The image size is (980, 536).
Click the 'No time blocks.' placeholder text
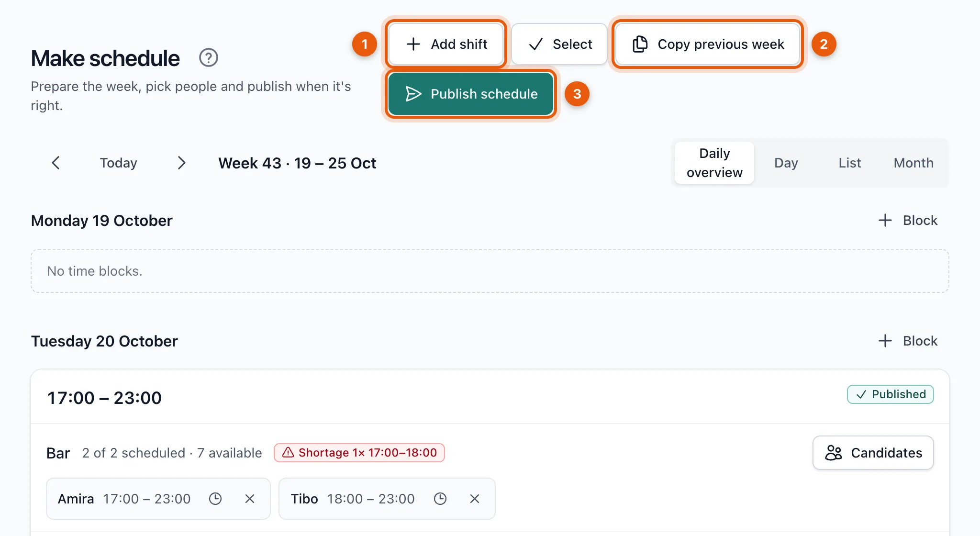click(95, 271)
